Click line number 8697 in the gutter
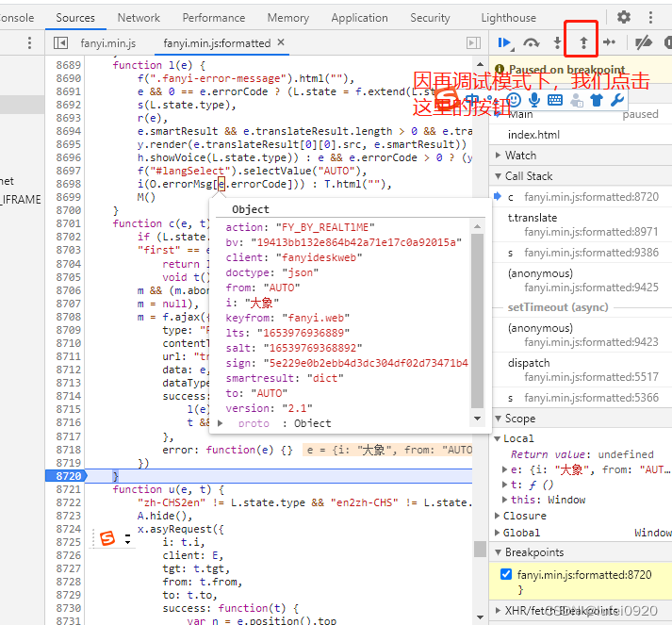 coord(68,171)
